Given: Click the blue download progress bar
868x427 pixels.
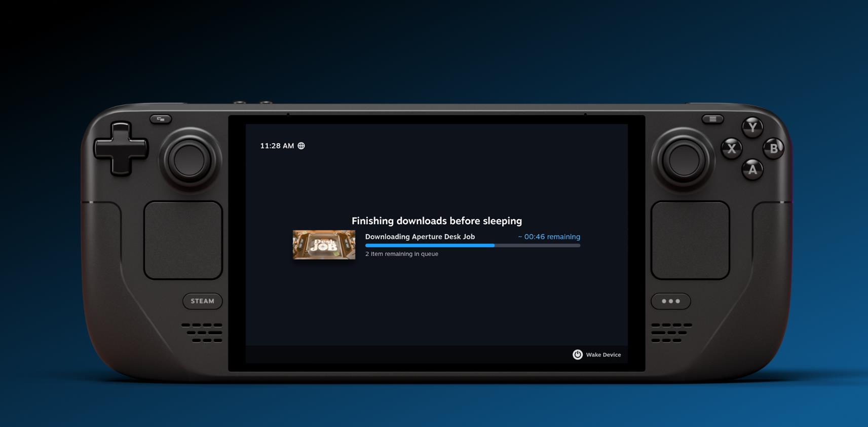Looking at the screenshot, I should (472, 245).
